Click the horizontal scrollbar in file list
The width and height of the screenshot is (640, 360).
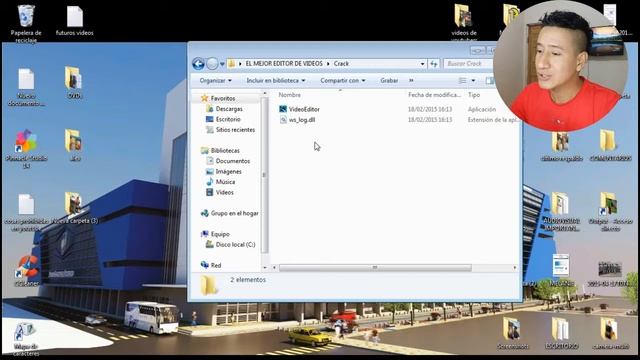click(375, 268)
